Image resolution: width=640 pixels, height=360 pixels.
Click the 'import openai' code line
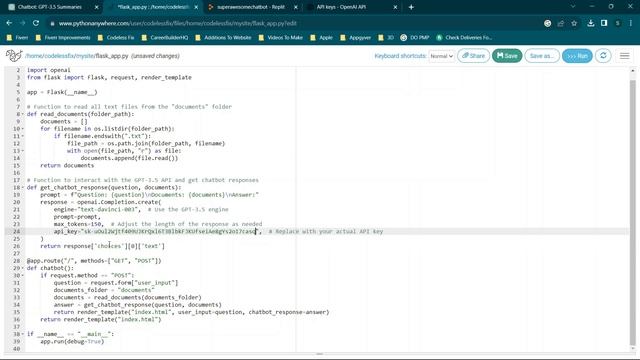pos(49,70)
